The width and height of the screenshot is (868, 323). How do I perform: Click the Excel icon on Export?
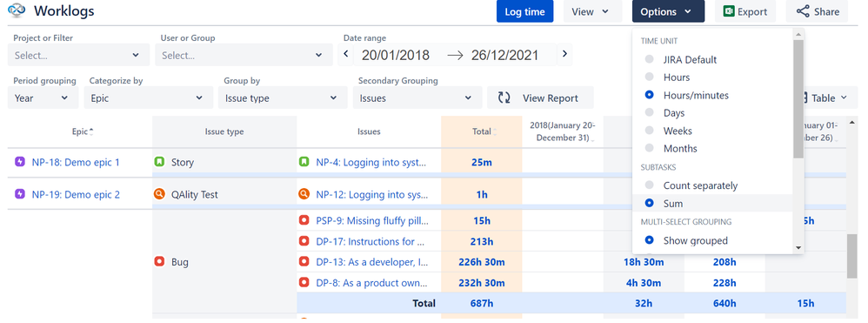pyautogui.click(x=729, y=11)
